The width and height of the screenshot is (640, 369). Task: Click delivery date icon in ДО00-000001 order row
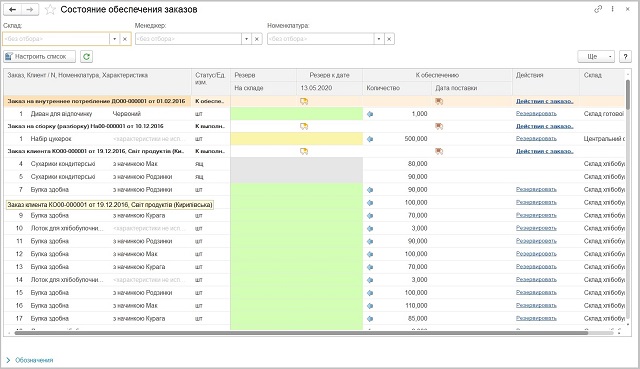point(439,101)
